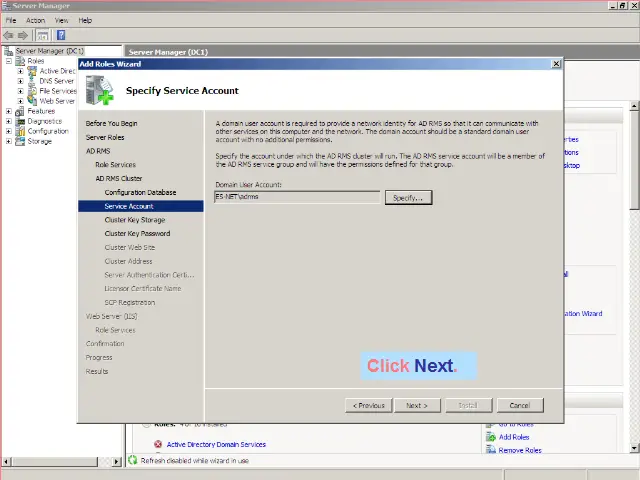
Task: Select Server Roles wizard step
Action: tap(105, 137)
